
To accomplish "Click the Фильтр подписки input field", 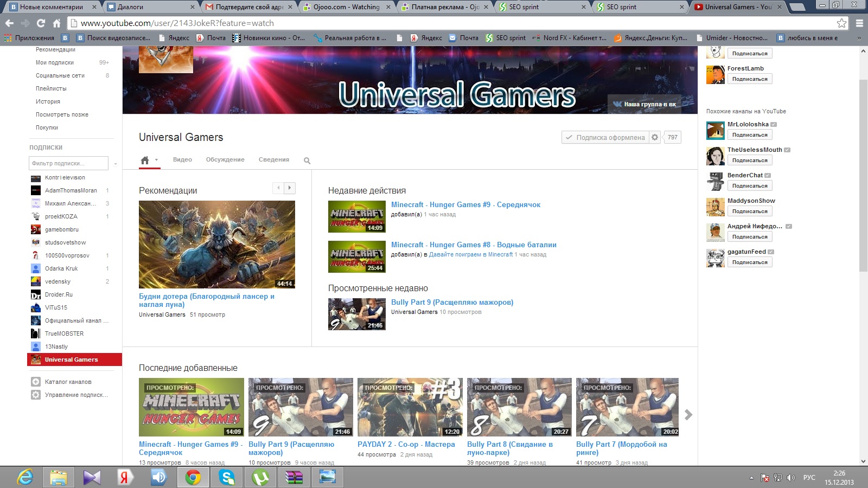I will tap(68, 163).
